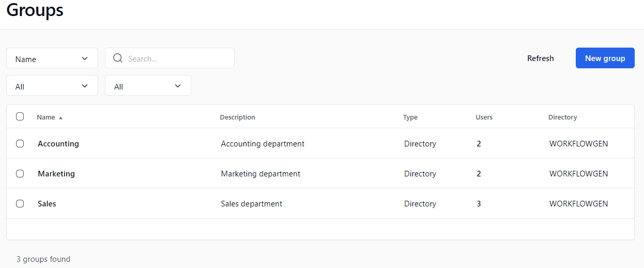Sort by the Type column header
Viewport: 644px width, 268px height.
pyautogui.click(x=410, y=117)
